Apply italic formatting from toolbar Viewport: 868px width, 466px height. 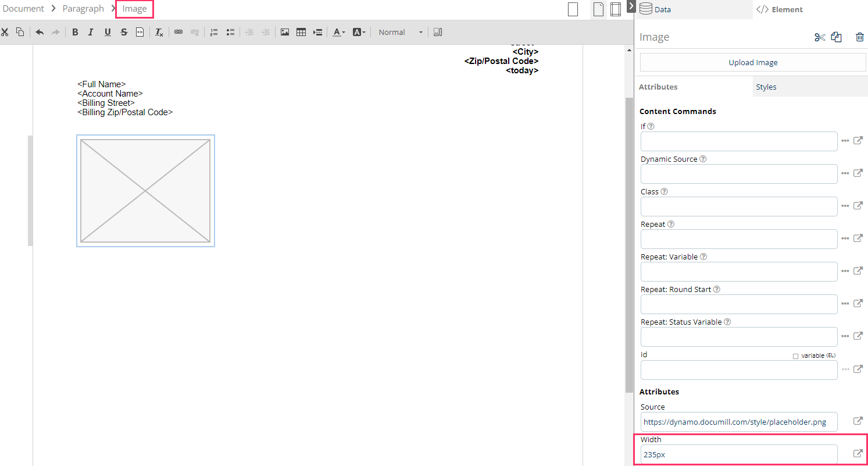91,33
